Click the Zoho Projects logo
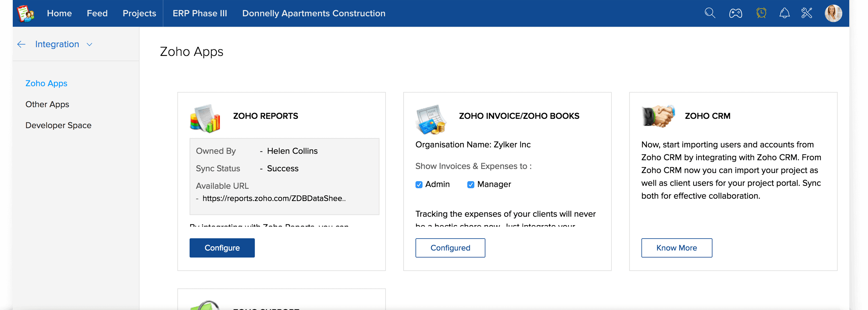 click(25, 14)
